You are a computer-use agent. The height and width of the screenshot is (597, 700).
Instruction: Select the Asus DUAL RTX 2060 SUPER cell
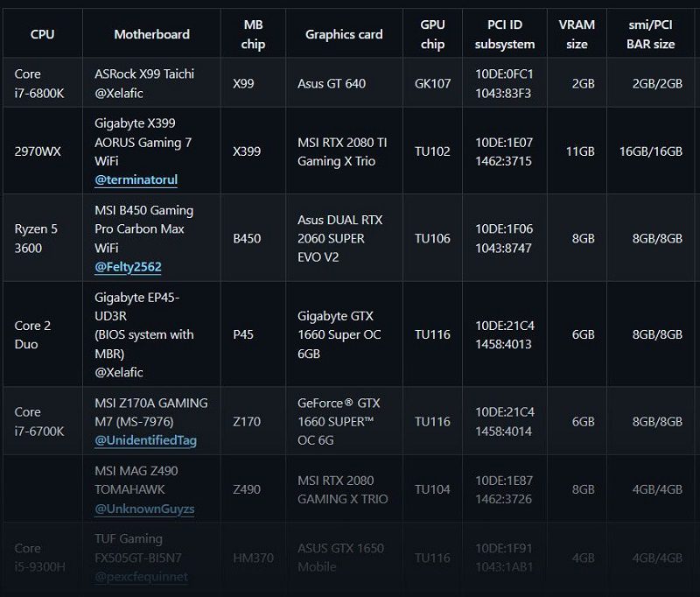[344, 238]
